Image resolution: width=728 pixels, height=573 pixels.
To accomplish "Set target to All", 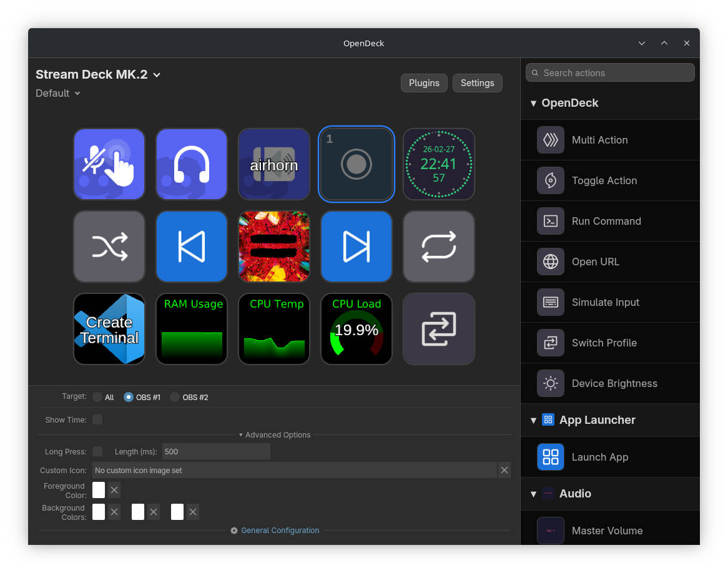I will 97,397.
